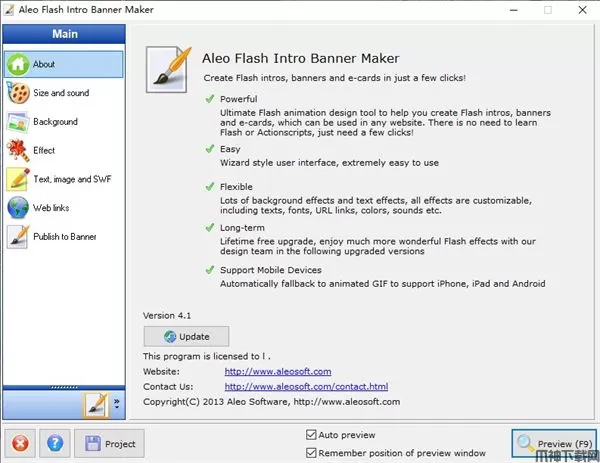Click the Web links globe icon
The height and width of the screenshot is (463, 600).
pyautogui.click(x=18, y=208)
